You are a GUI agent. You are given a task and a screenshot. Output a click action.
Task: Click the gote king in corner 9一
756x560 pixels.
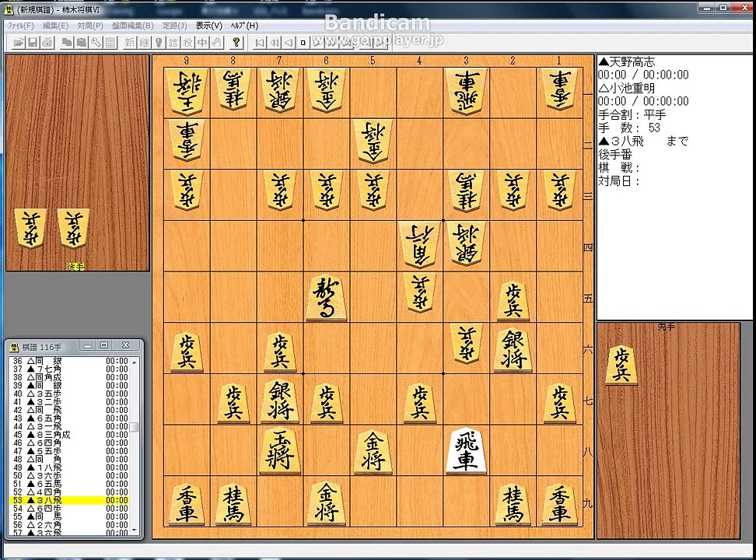(x=187, y=92)
